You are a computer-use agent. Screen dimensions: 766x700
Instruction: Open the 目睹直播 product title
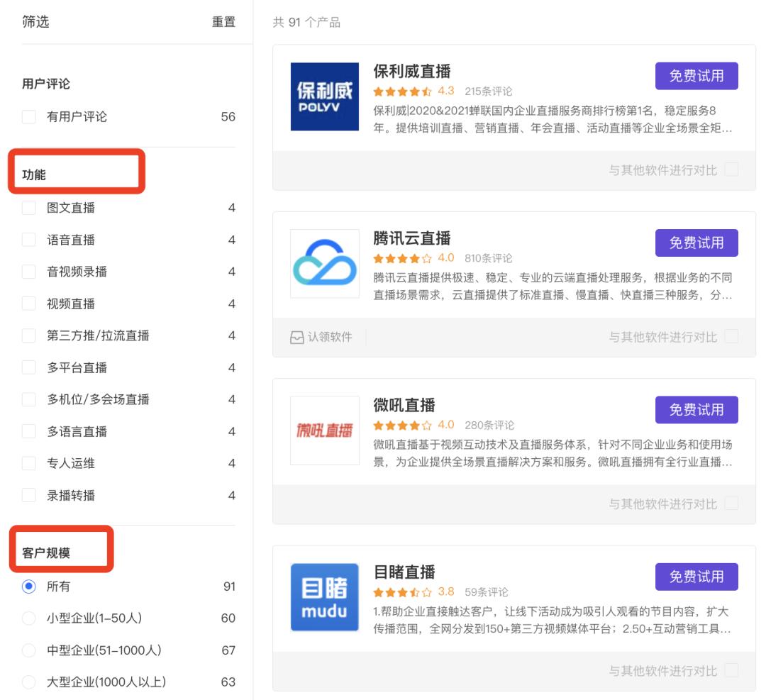coord(404,572)
